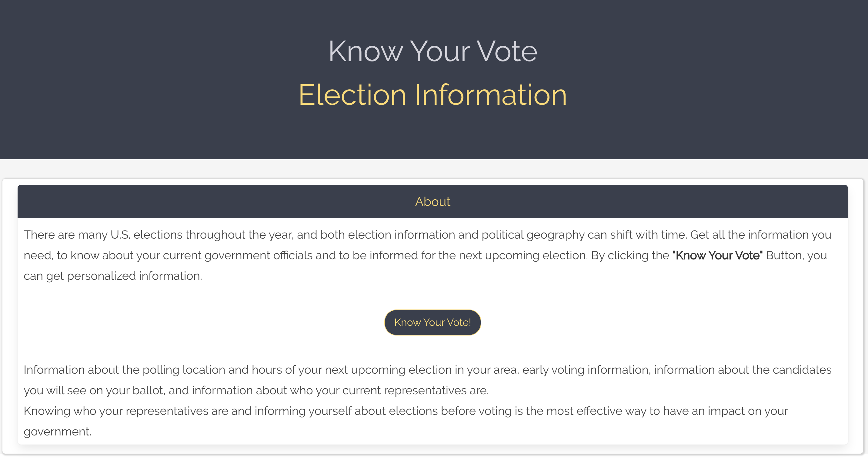Screen dimensions: 868x473
Task: Click the bold "Know Your Vote" text in paragraph
Action: pyautogui.click(x=717, y=255)
